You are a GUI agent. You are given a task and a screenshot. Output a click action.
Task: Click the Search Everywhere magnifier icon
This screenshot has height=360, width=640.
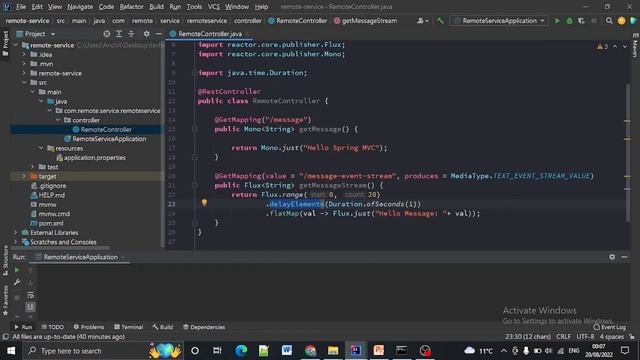click(609, 20)
